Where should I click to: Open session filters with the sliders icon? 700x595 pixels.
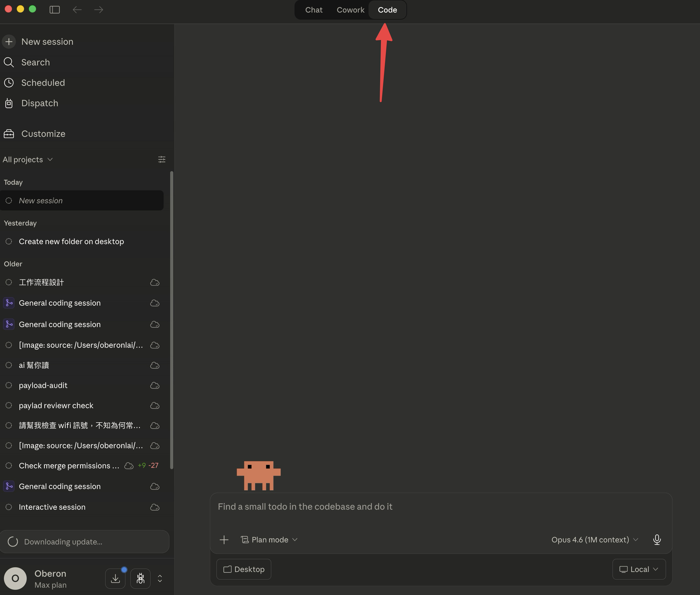pyautogui.click(x=161, y=159)
